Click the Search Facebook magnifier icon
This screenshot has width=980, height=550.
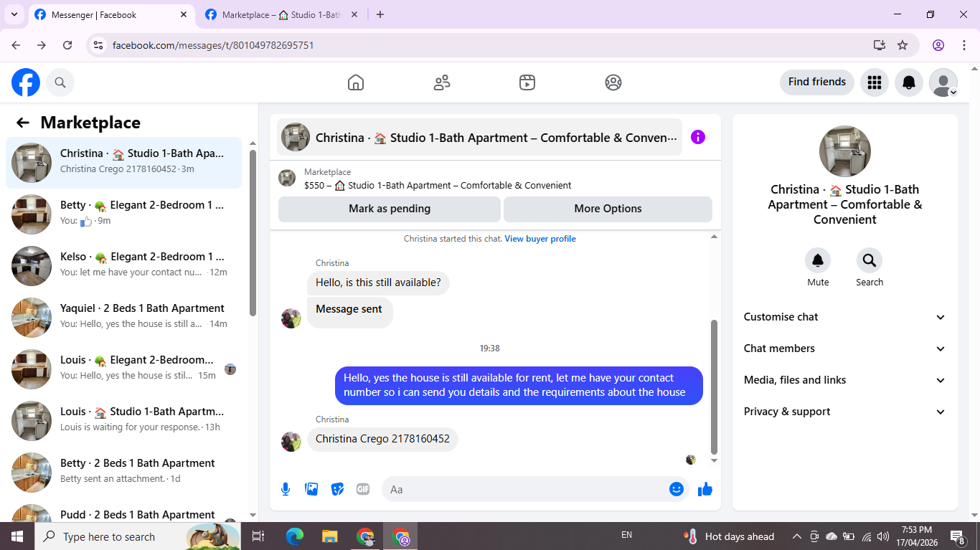pos(60,82)
